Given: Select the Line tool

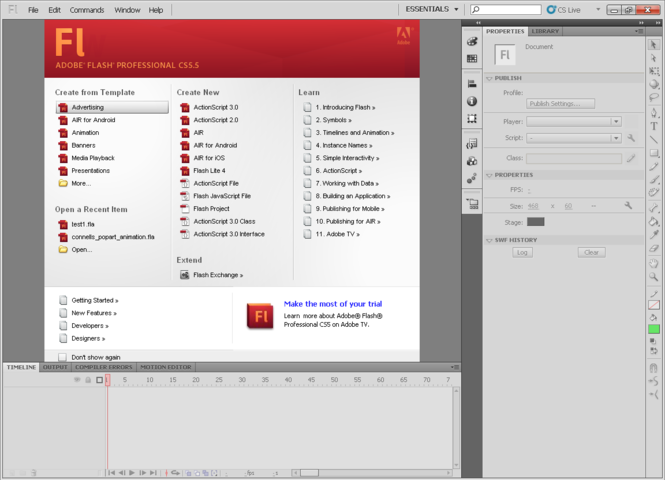Looking at the screenshot, I should point(654,139).
